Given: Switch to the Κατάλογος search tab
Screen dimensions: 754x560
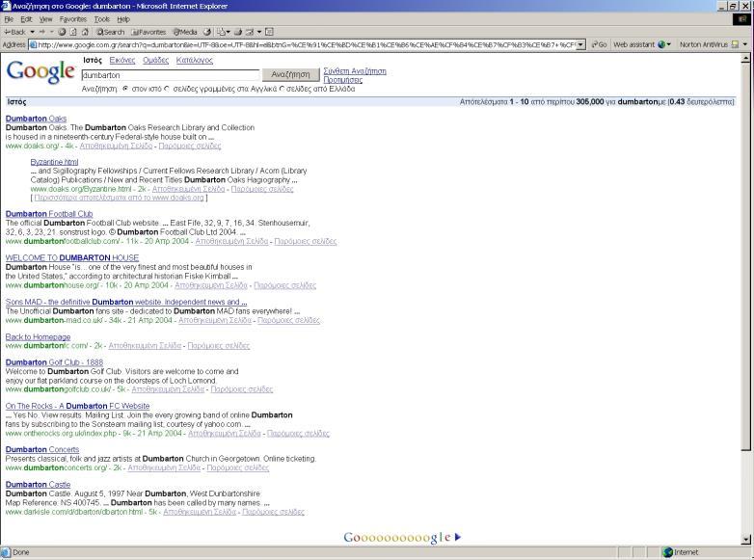Looking at the screenshot, I should point(194,60).
